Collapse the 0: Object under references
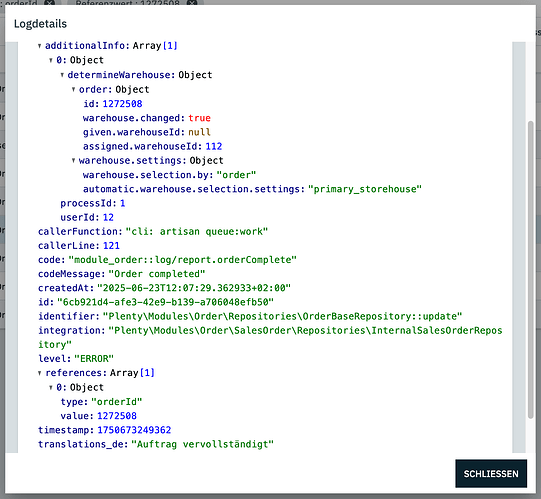 point(51,387)
